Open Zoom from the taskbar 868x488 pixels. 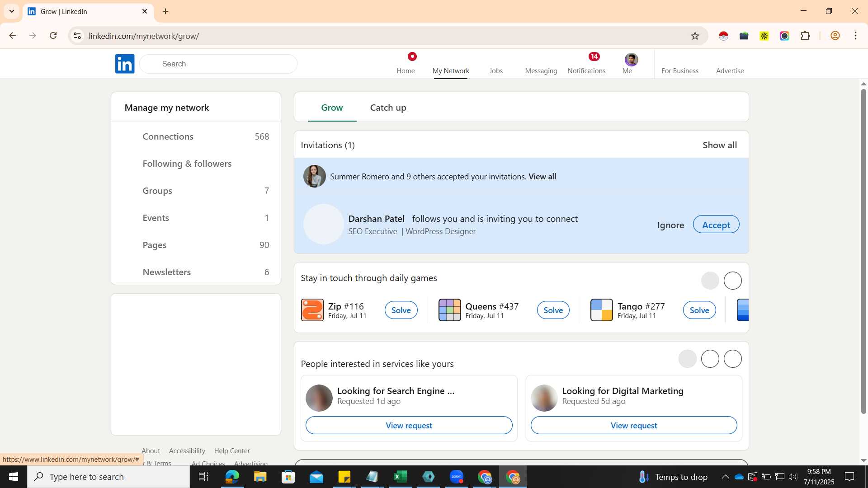click(x=457, y=477)
